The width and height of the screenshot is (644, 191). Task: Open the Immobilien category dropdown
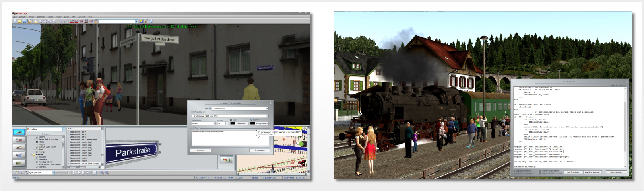point(64,129)
